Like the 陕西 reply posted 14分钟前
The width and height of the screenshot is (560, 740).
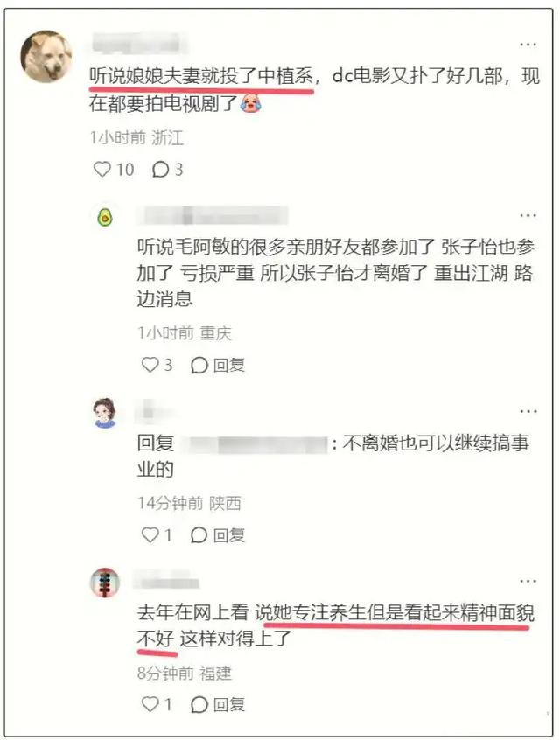click(x=150, y=534)
